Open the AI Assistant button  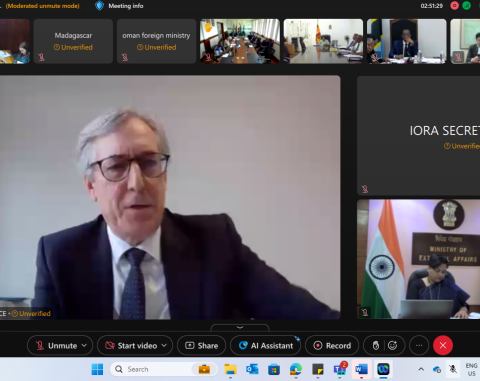pos(266,345)
